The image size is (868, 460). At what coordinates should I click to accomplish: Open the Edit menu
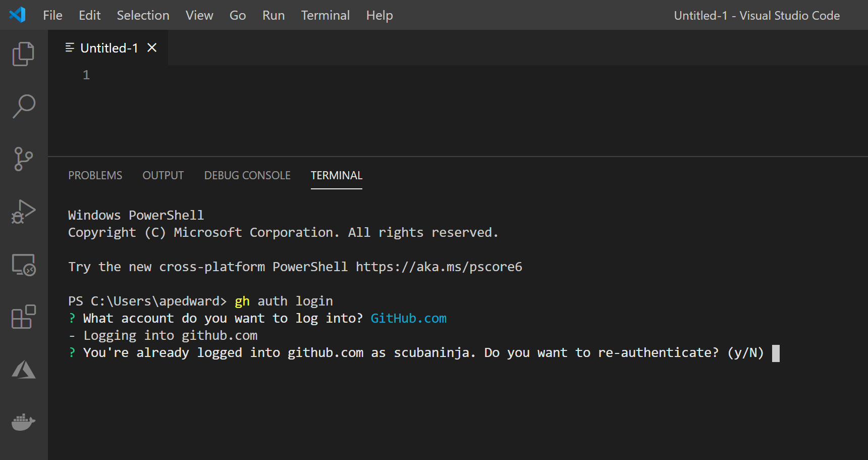pyautogui.click(x=89, y=15)
